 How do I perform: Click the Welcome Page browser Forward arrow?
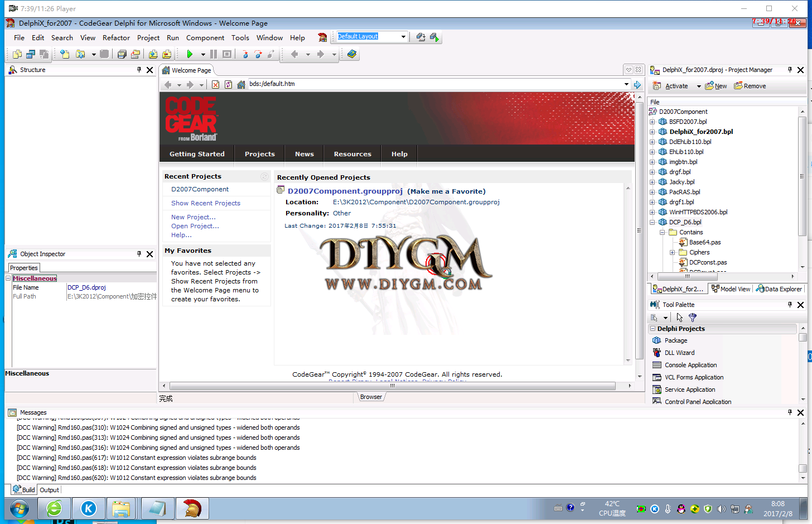point(190,85)
